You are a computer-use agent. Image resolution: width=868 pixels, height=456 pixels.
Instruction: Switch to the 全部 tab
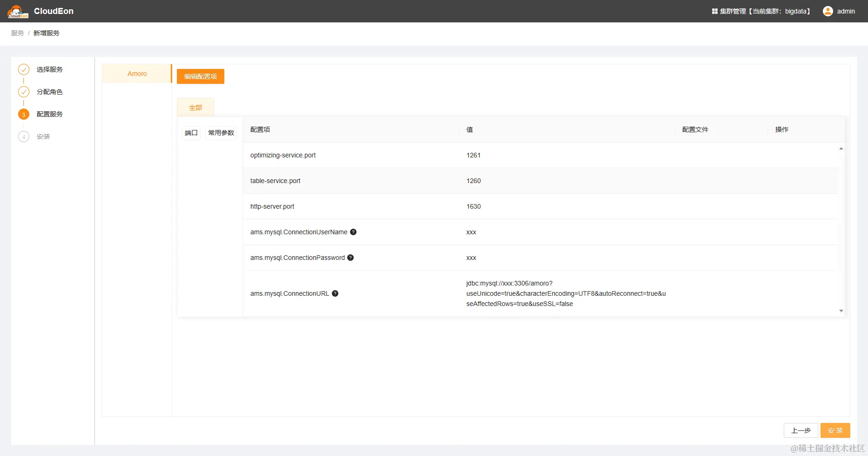coord(195,108)
